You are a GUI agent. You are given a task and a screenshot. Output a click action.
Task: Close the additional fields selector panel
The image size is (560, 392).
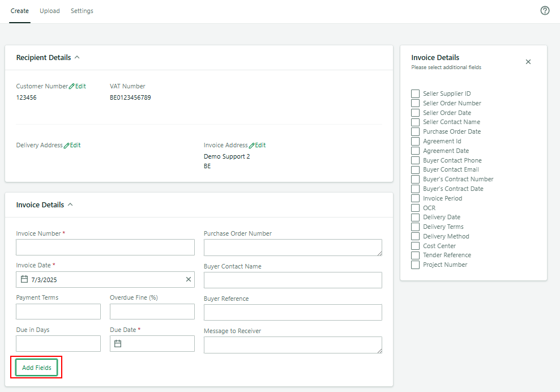(x=528, y=62)
